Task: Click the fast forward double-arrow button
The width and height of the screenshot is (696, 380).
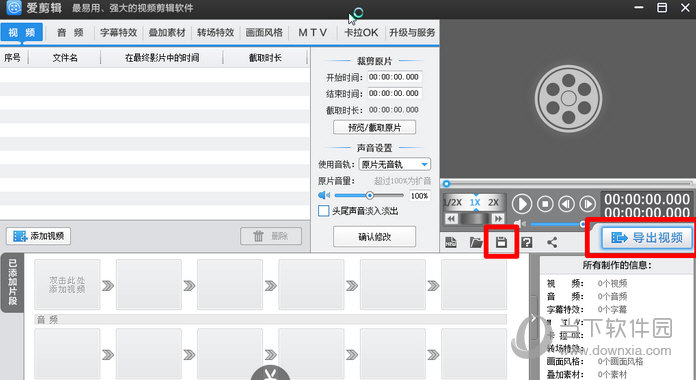Action: 498,218
